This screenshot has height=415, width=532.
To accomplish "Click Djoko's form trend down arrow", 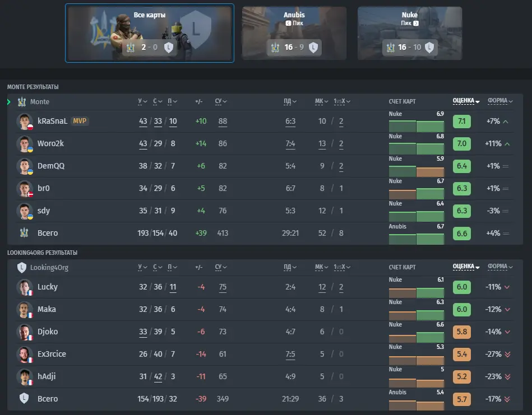I will point(507,332).
